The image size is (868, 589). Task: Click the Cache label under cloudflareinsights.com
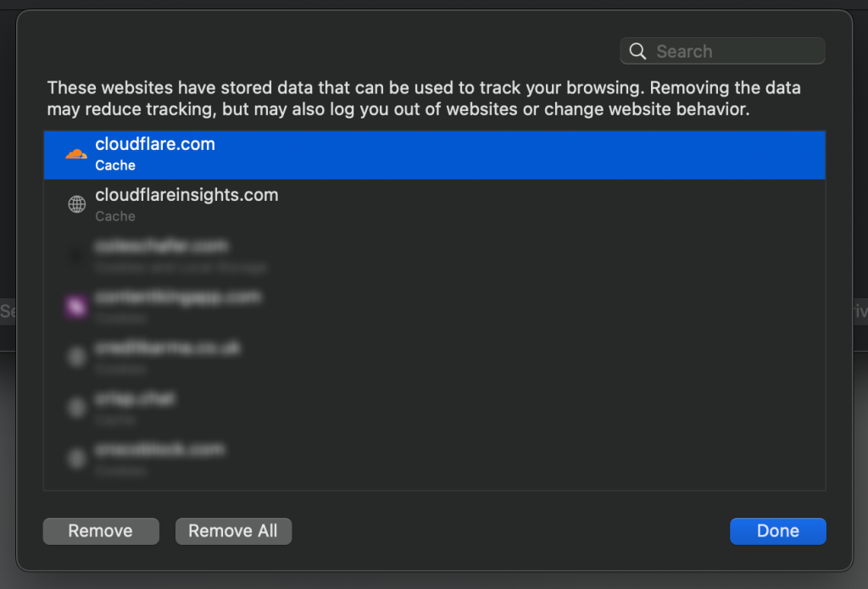click(x=115, y=216)
